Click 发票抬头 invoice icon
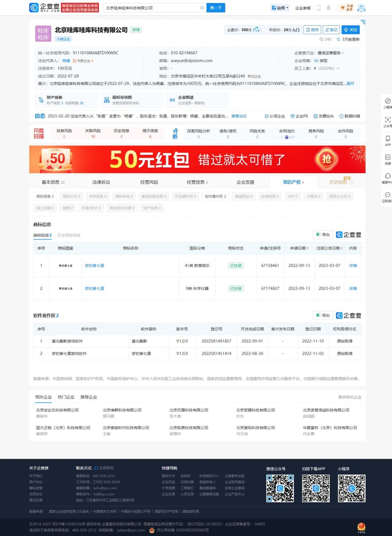The height and width of the screenshot is (536, 392). click(324, 116)
